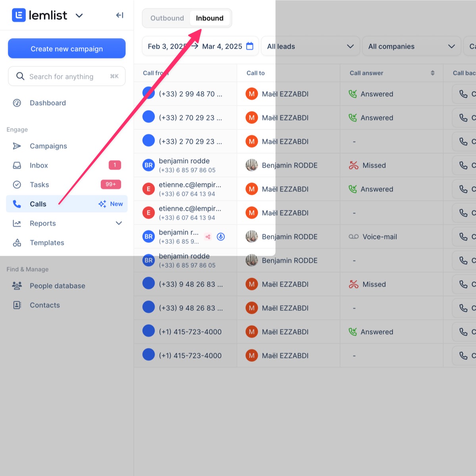Open Templates in sidebar
476x476 pixels.
click(x=47, y=243)
